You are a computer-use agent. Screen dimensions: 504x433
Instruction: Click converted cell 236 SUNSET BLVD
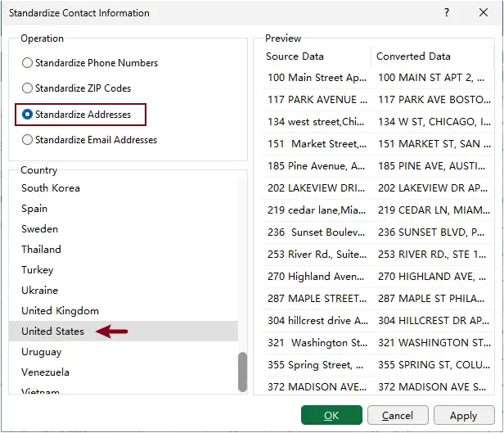tap(434, 232)
